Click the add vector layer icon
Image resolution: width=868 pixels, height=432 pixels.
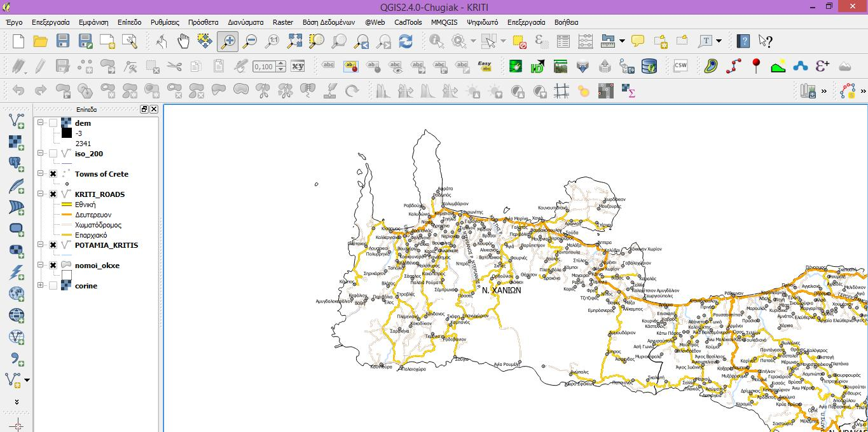coord(17,120)
